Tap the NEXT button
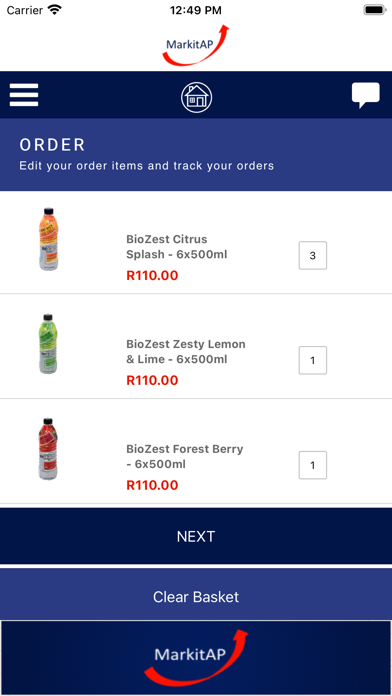Image resolution: width=392 pixels, height=696 pixels. [x=196, y=536]
